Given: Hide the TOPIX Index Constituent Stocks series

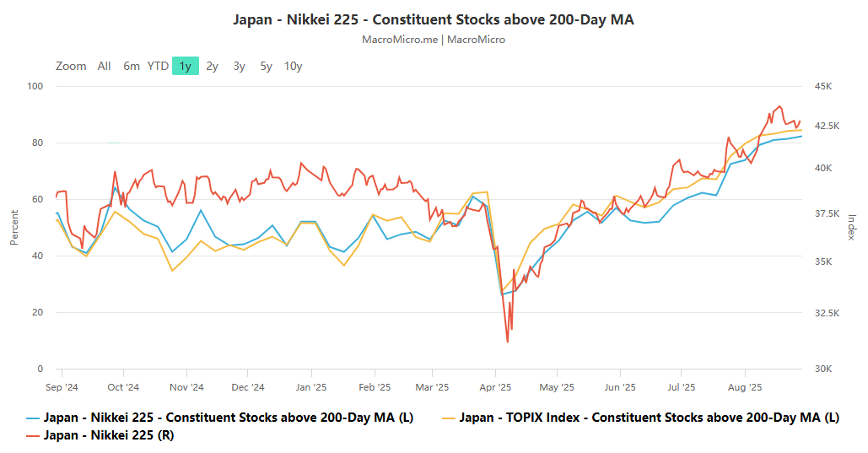Looking at the screenshot, I should tap(649, 418).
